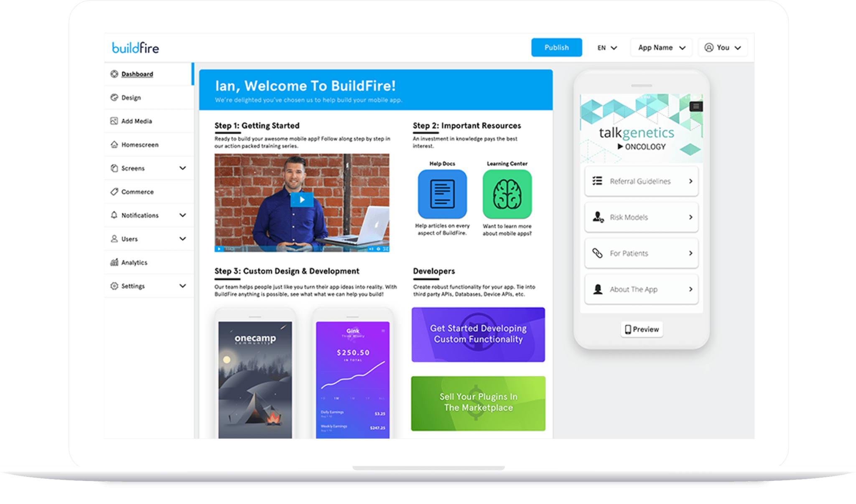Click the Help Docs document icon
This screenshot has height=504, width=856.
pos(442,193)
